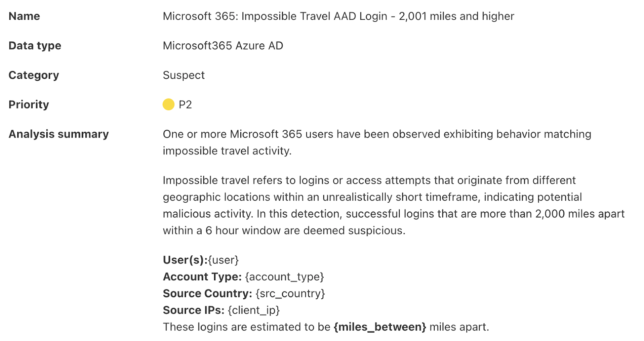This screenshot has width=644, height=341.
Task: Click the Category label
Action: (34, 75)
